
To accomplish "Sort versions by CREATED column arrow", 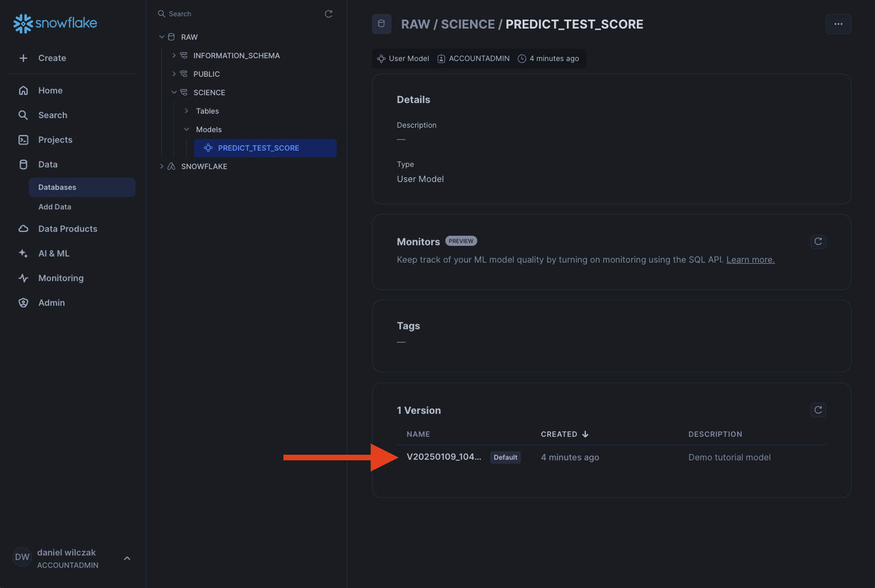I will pos(585,434).
